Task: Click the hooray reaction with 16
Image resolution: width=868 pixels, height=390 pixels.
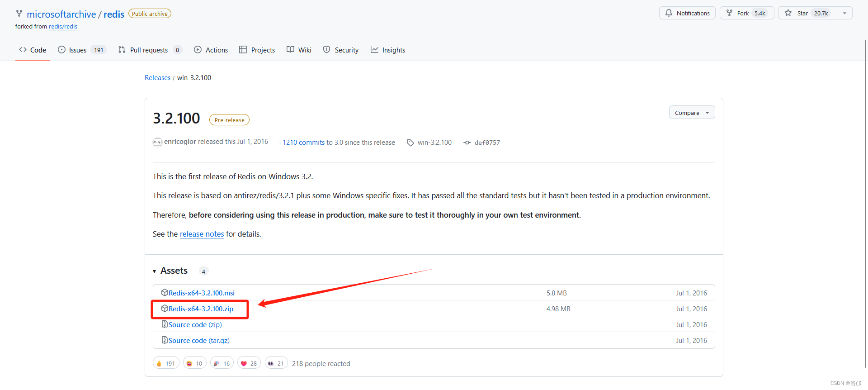Action: tap(222, 363)
